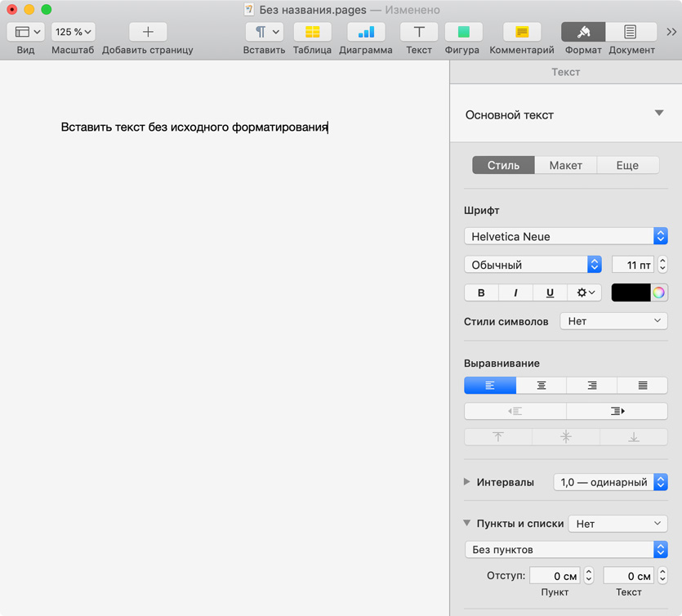Open the color wheel picker
Image resolution: width=682 pixels, height=616 pixels.
[659, 292]
